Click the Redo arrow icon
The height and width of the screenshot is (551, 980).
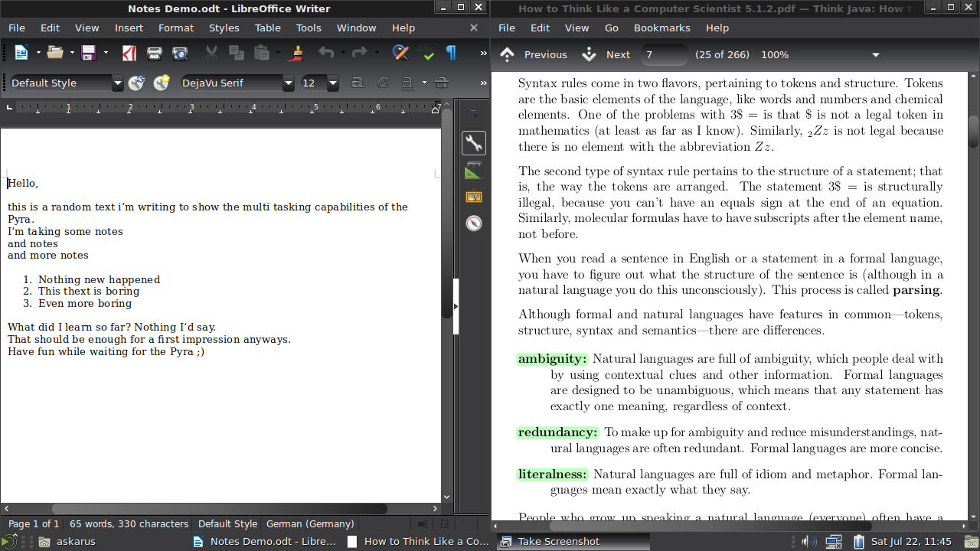pyautogui.click(x=360, y=53)
